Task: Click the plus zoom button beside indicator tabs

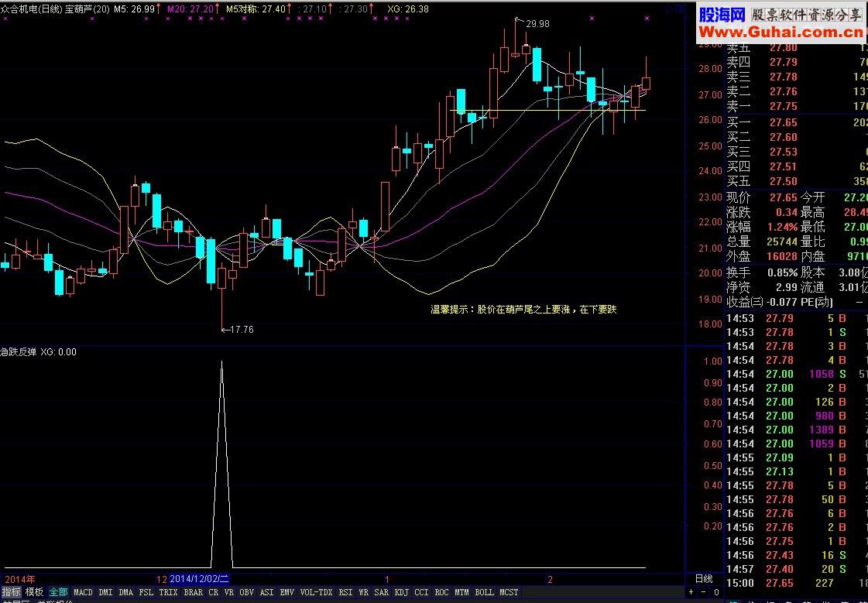Action: (x=691, y=592)
